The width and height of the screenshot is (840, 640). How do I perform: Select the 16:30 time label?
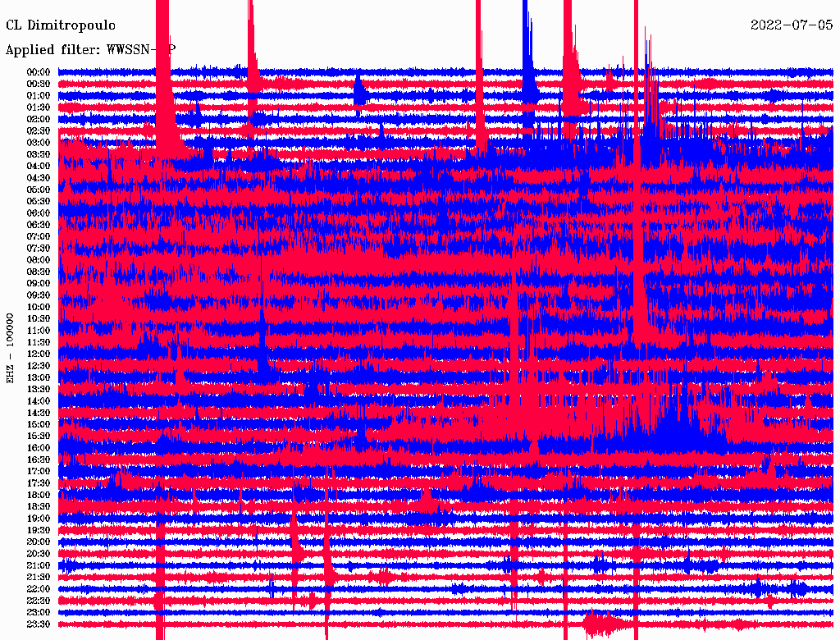pyautogui.click(x=39, y=459)
